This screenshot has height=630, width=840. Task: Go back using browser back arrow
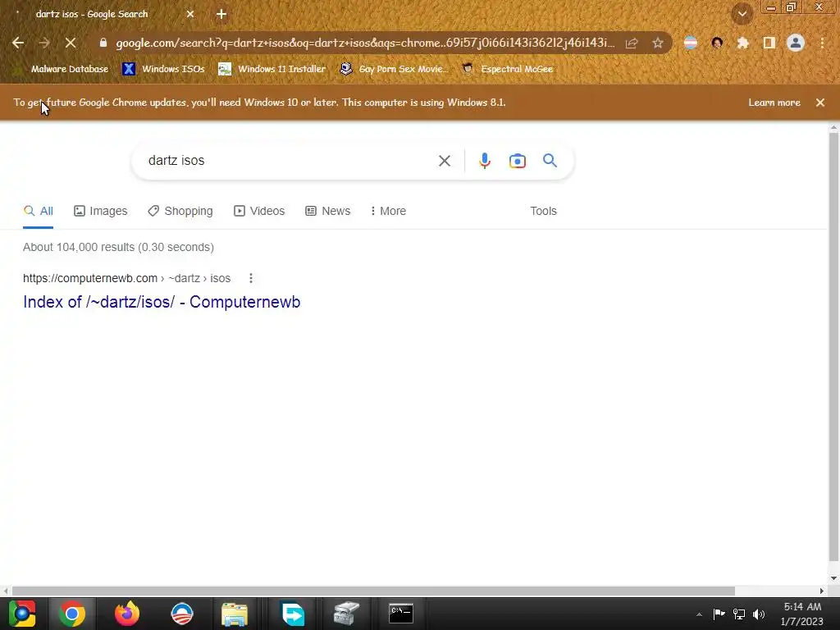coord(18,43)
